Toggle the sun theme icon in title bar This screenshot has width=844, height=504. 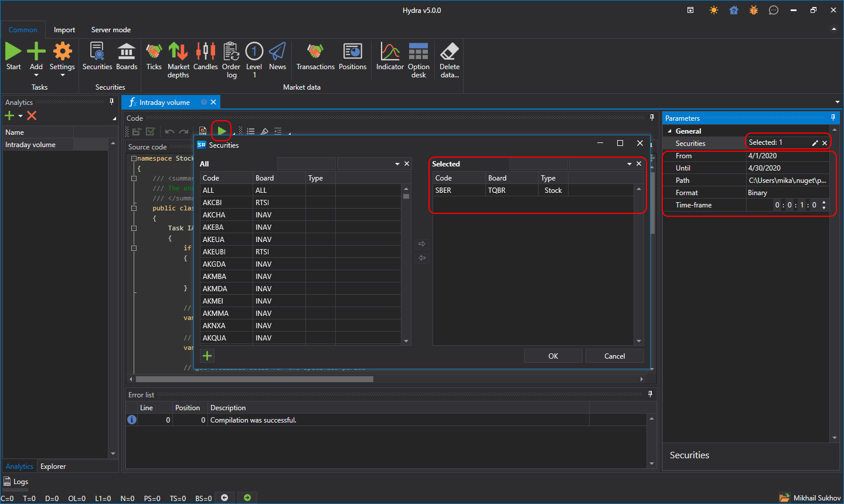click(x=713, y=10)
